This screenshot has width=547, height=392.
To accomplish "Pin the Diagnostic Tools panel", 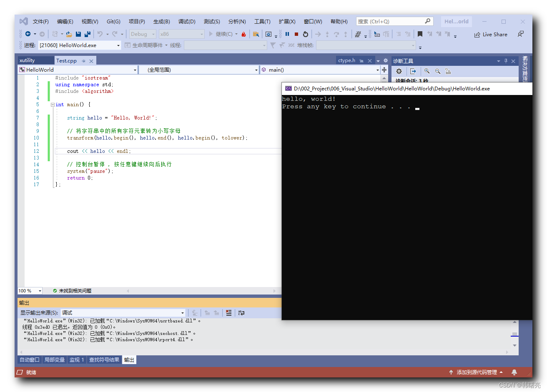I will point(505,60).
